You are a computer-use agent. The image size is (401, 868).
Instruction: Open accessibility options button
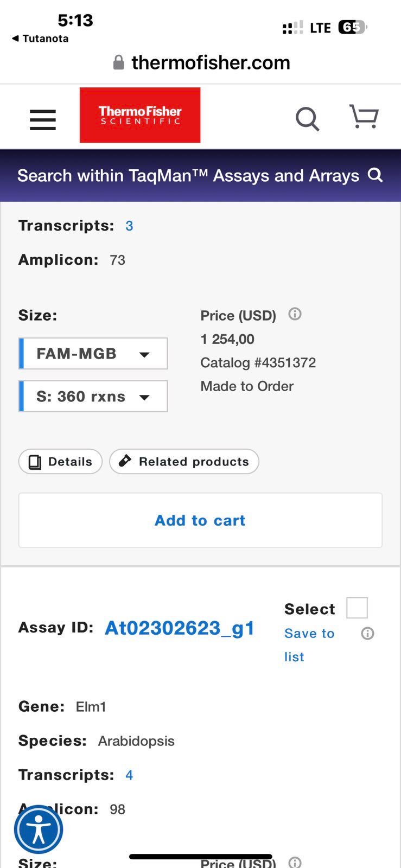pos(39,830)
